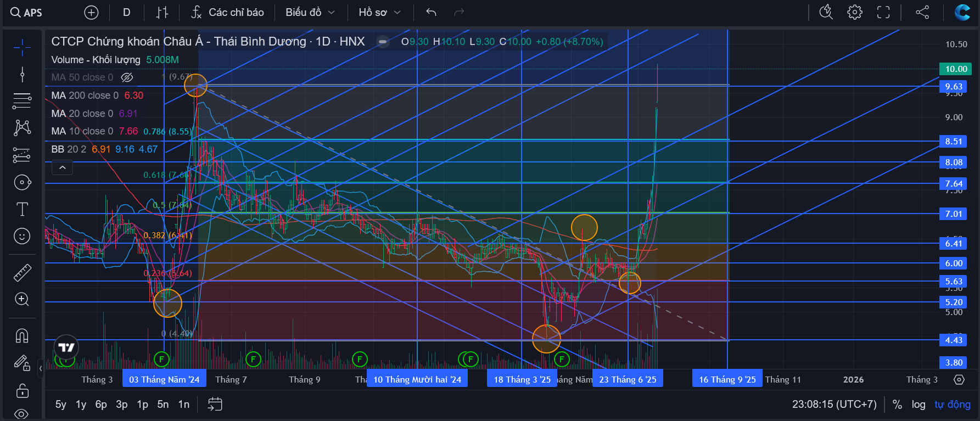Select the Text tool
Image resolution: width=980 pixels, height=421 pixels.
click(22, 209)
